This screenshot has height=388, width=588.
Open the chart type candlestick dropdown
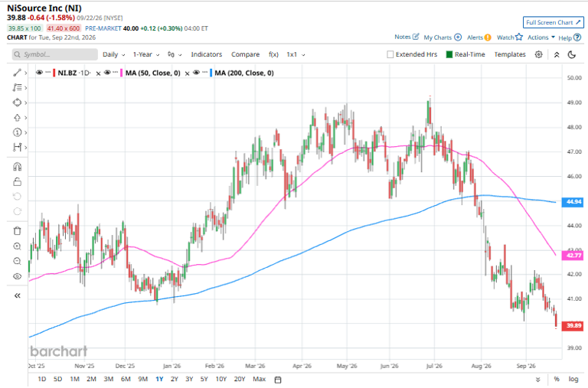coord(175,55)
